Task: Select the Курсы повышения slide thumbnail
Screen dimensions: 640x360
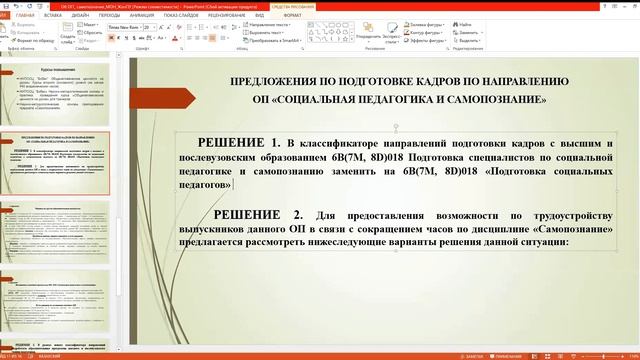Action: [55, 94]
